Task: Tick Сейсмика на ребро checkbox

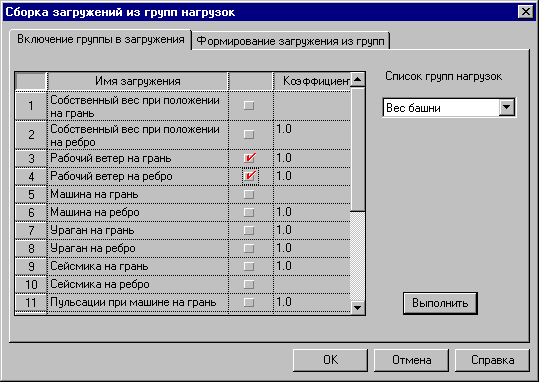Action: (249, 284)
